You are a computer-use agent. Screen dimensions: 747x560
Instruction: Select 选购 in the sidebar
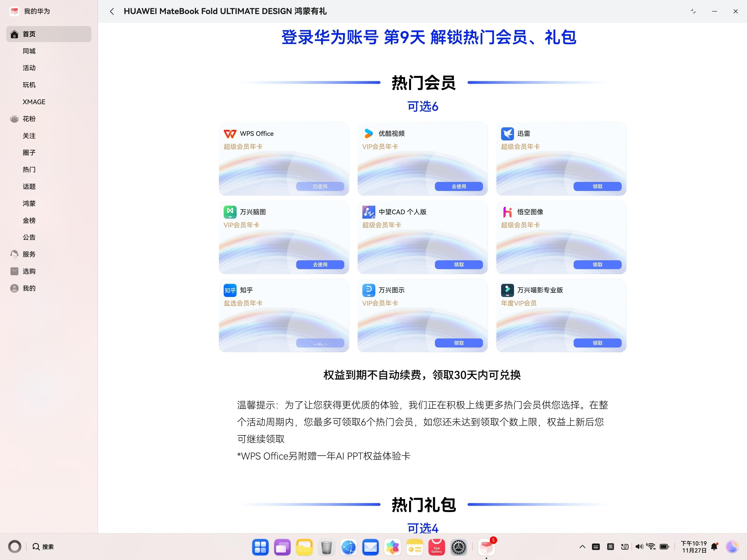29,271
